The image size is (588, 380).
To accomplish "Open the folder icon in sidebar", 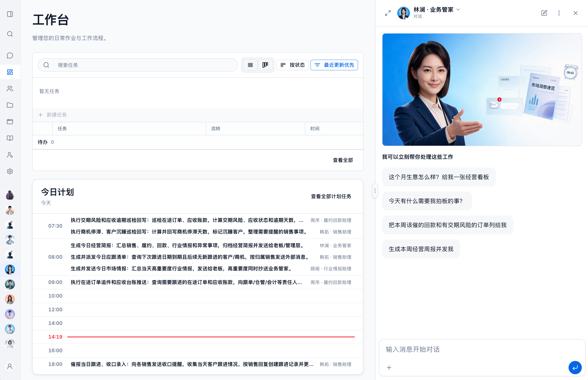I will point(10,105).
